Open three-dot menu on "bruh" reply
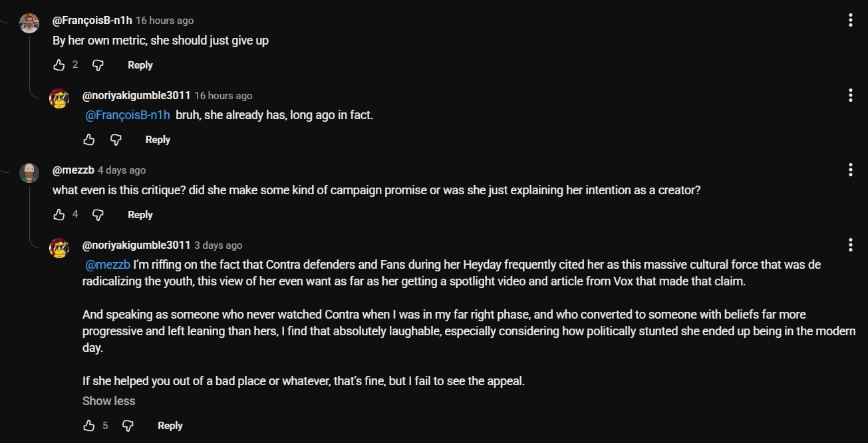 coord(850,95)
